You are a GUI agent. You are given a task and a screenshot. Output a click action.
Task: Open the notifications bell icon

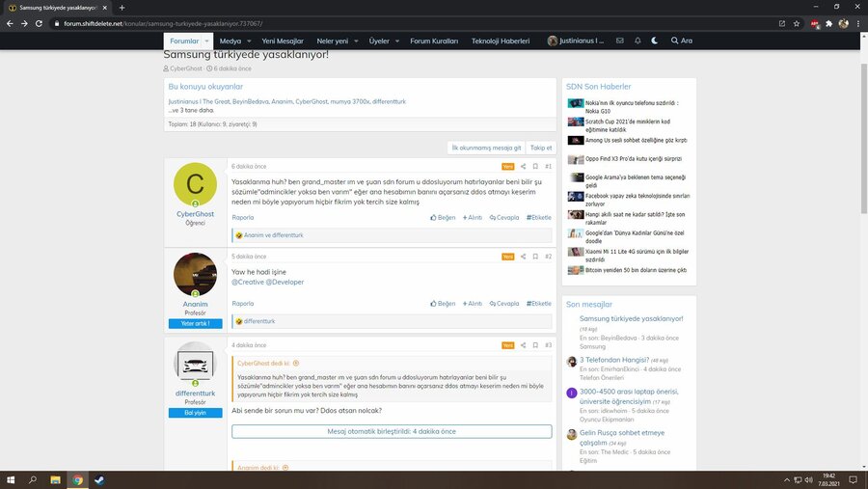point(637,41)
